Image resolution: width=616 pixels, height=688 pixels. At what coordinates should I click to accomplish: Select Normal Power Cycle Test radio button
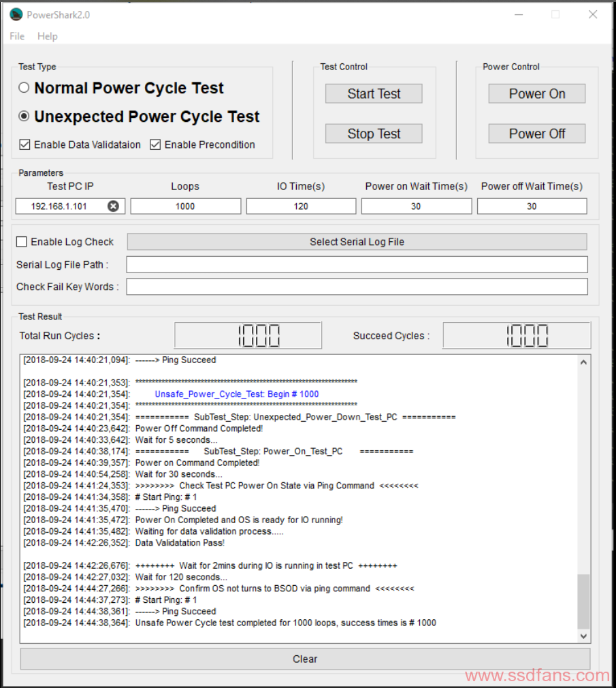[24, 87]
